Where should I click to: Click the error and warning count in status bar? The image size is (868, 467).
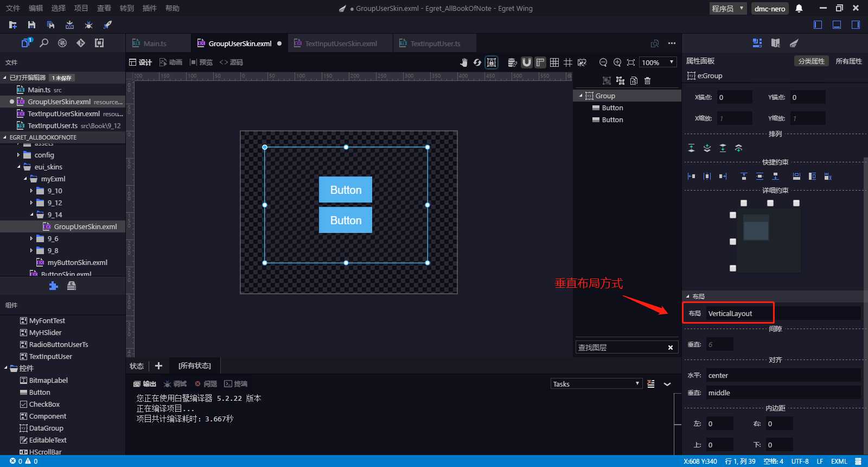[x=24, y=461]
